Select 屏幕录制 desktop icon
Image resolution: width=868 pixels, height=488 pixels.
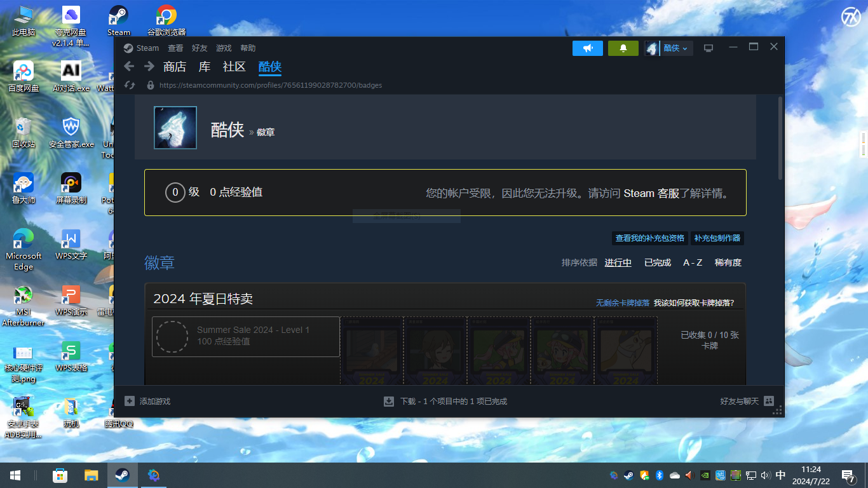click(x=71, y=188)
